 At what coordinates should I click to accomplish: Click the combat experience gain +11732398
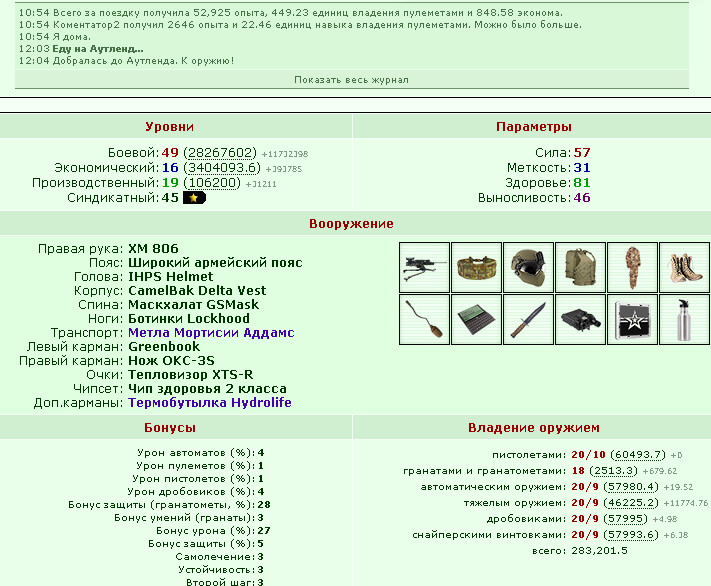click(x=285, y=154)
